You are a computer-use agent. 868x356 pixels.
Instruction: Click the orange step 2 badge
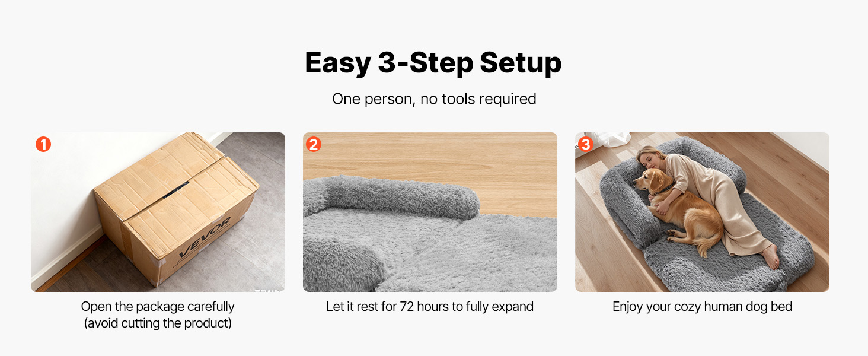click(314, 144)
